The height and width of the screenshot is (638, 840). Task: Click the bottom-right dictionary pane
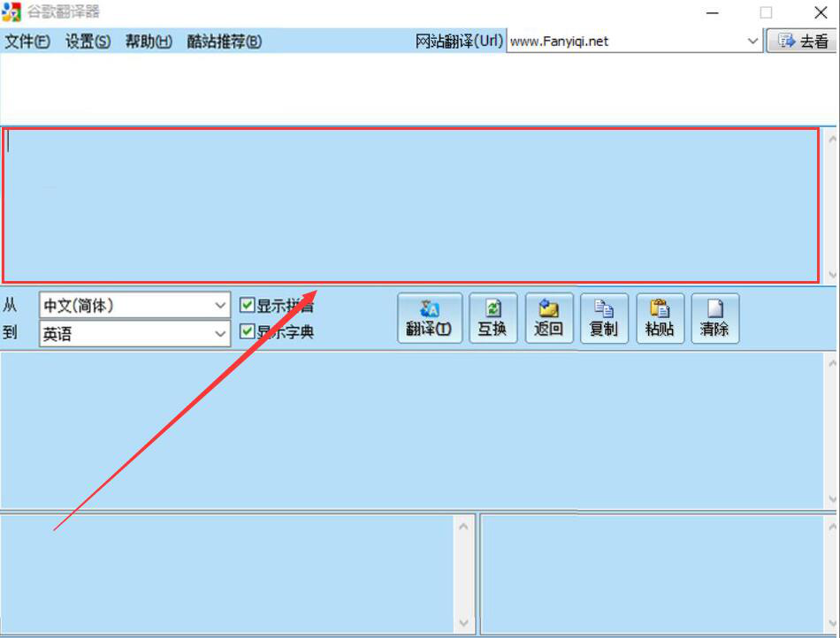pos(652,574)
